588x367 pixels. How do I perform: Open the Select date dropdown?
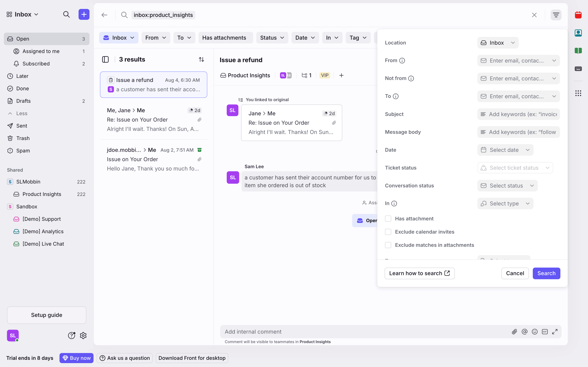pos(505,150)
